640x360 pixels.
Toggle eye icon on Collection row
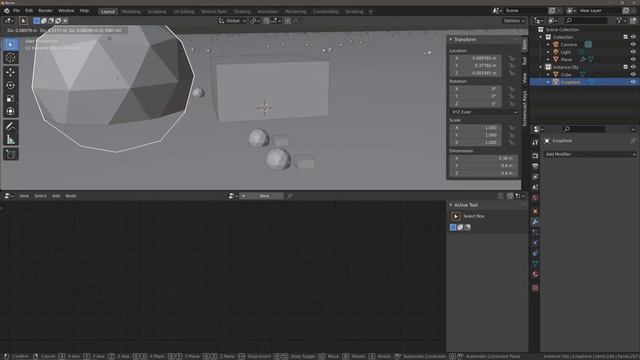633,37
